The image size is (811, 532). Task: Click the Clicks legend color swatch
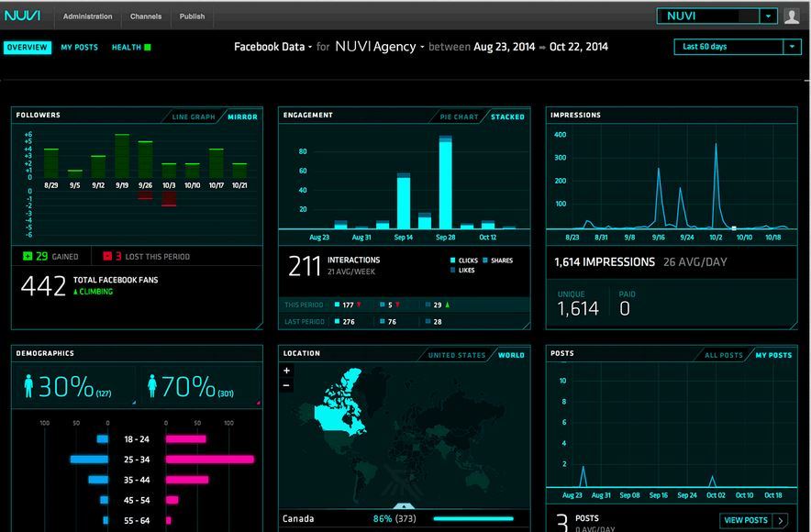452,260
